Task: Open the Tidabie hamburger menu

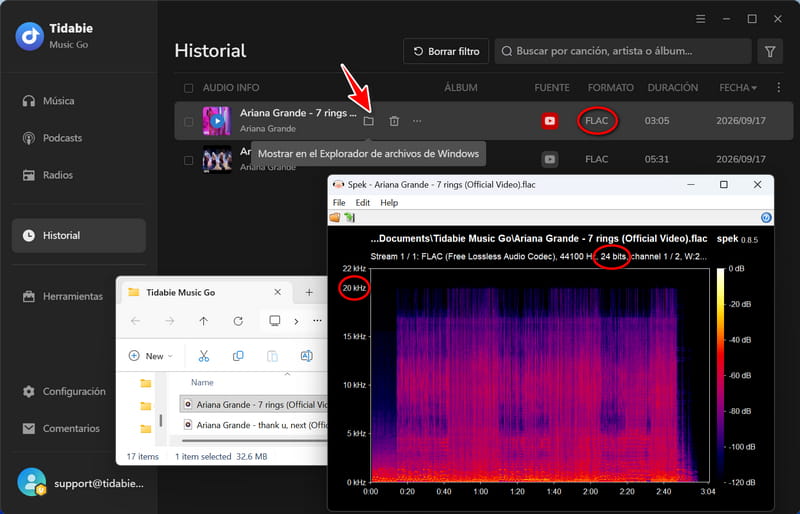Action: point(701,19)
